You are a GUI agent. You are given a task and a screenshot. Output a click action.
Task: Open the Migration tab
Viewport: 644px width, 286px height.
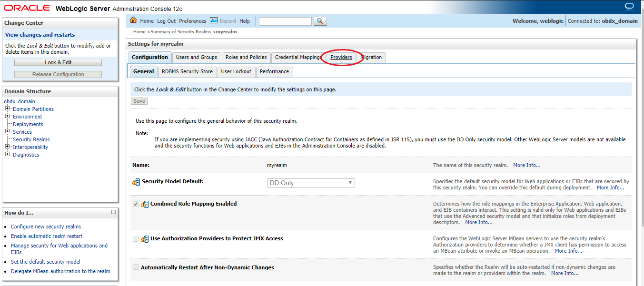pos(371,57)
